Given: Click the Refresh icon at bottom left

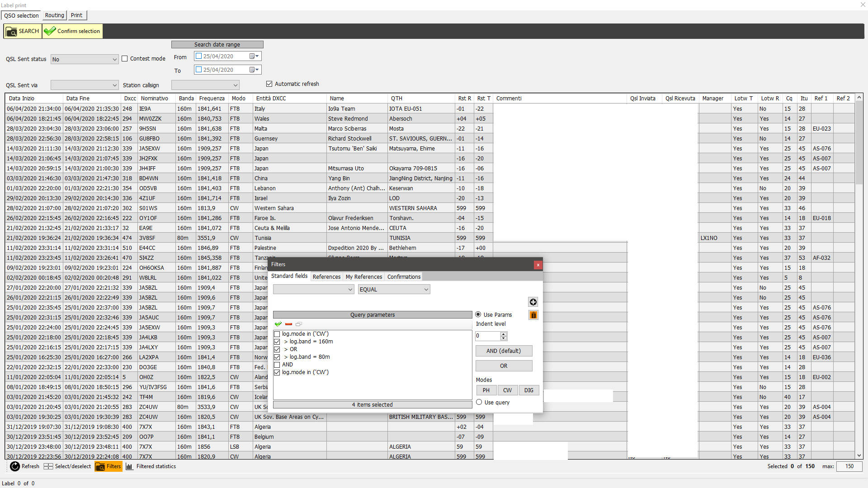Looking at the screenshot, I should (x=12, y=467).
